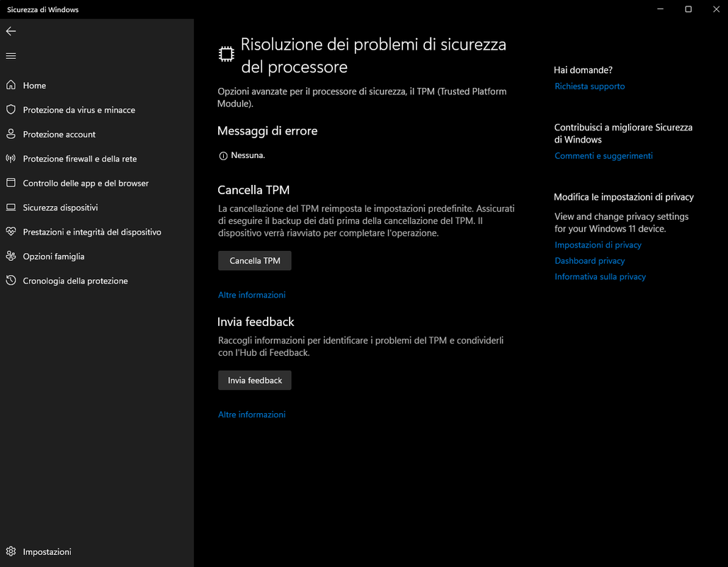Viewport: 728px width, 567px height.
Task: Select Controllo delle app e del browser
Action: click(x=96, y=183)
